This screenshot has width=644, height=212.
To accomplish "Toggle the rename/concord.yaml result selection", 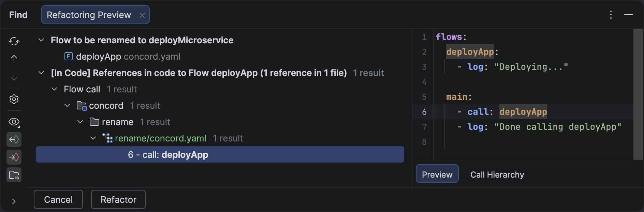I will point(161,138).
